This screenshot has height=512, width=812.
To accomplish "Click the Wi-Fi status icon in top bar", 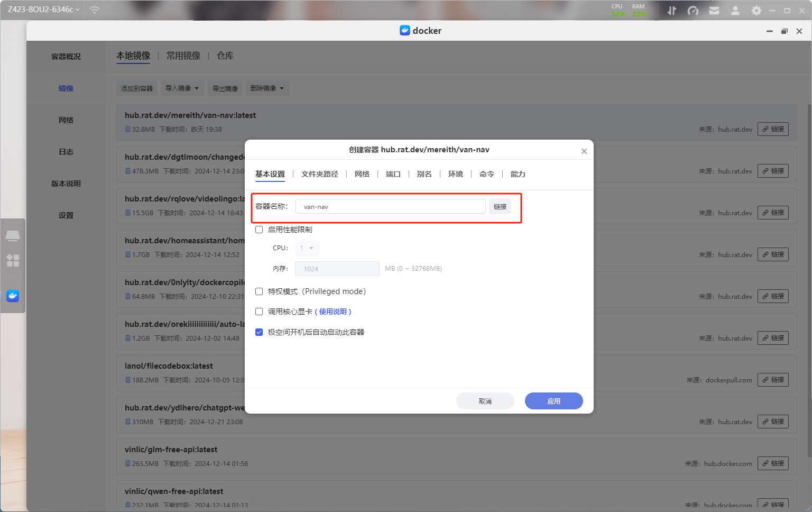I will [95, 10].
